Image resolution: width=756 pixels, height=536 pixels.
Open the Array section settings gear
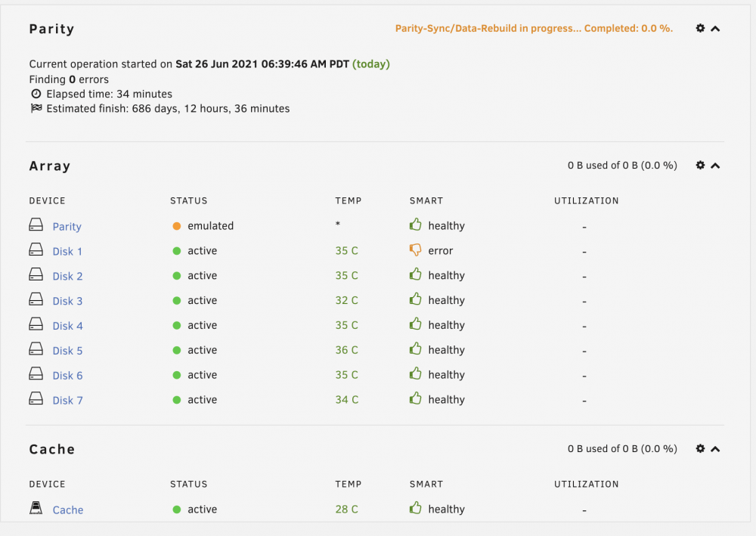tap(700, 166)
